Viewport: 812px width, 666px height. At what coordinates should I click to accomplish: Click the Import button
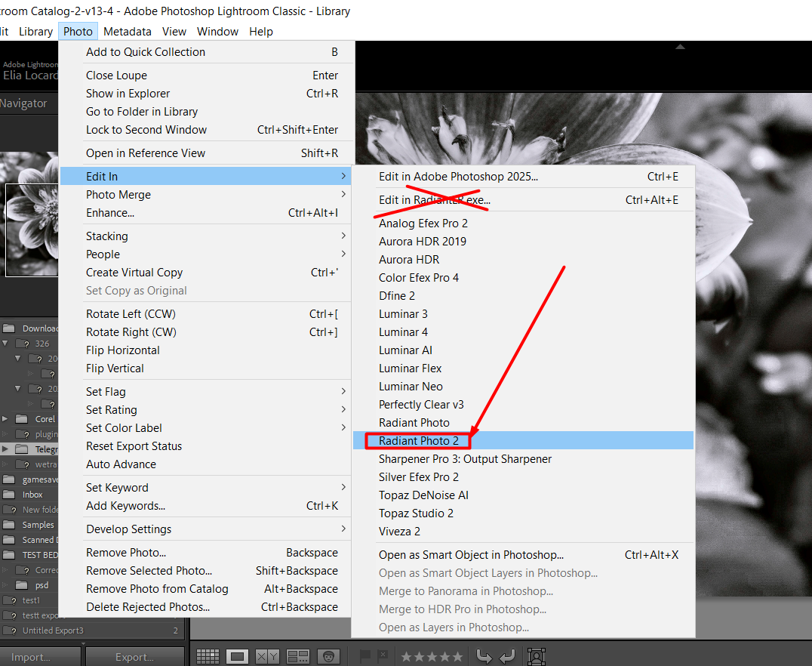click(40, 657)
